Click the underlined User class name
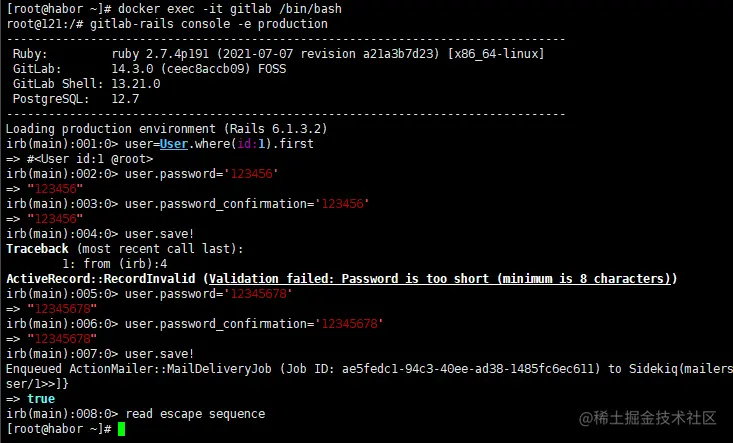 174,143
